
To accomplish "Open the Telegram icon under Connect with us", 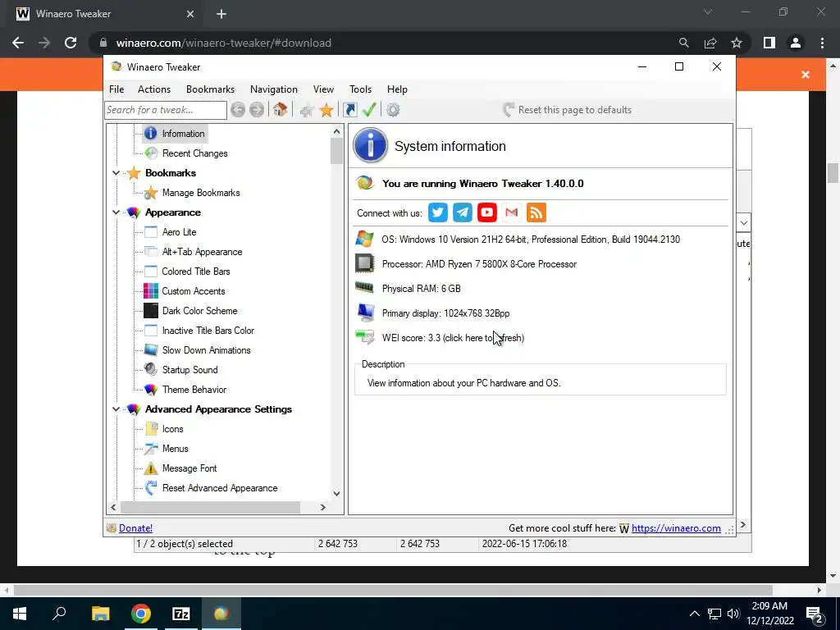I will 463,212.
